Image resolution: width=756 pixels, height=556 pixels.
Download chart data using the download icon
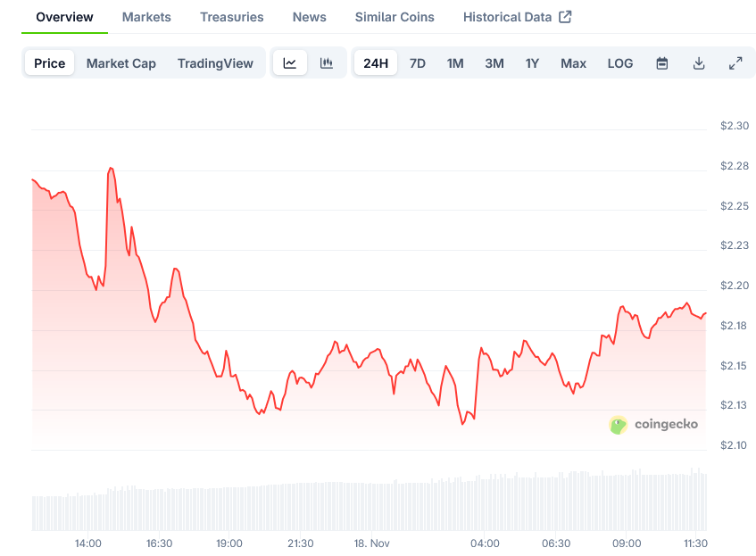tap(699, 62)
